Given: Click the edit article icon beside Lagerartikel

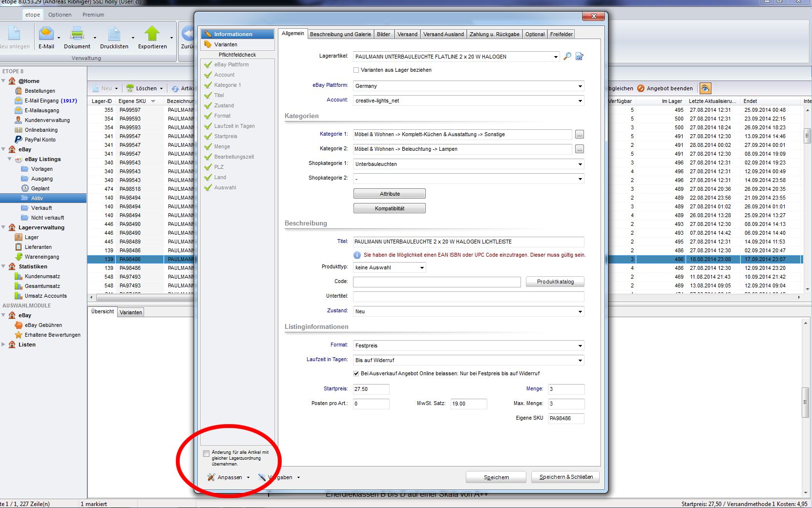Looking at the screenshot, I should click(580, 57).
